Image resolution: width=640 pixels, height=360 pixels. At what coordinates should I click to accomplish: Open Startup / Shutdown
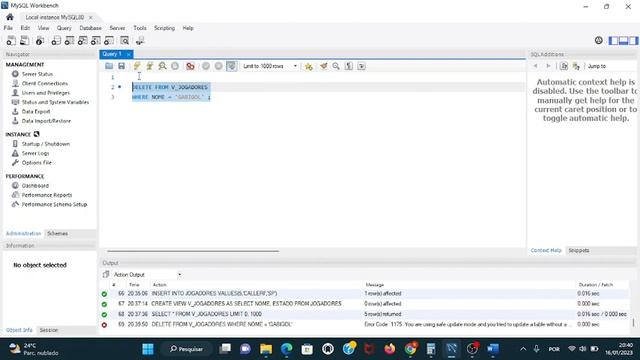tap(46, 144)
